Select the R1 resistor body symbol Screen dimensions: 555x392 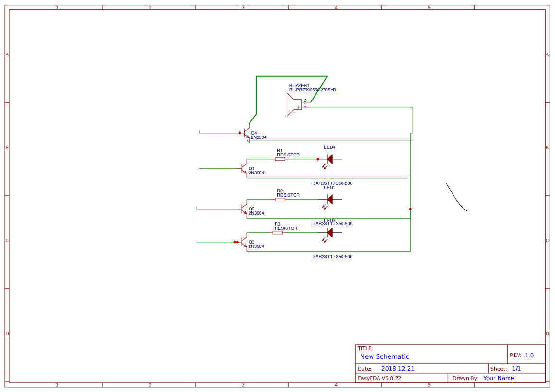click(x=280, y=159)
